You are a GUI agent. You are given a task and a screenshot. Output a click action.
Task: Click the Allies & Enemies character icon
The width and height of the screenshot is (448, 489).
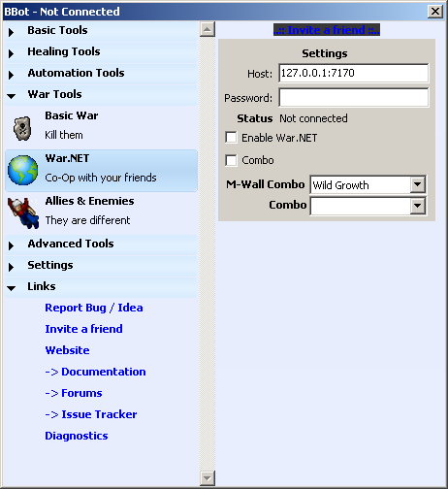tap(23, 212)
